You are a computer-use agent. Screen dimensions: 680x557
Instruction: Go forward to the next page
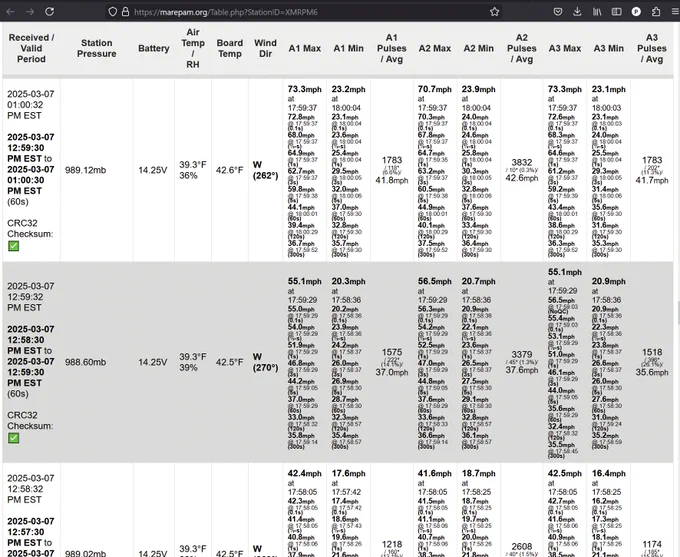point(29,12)
